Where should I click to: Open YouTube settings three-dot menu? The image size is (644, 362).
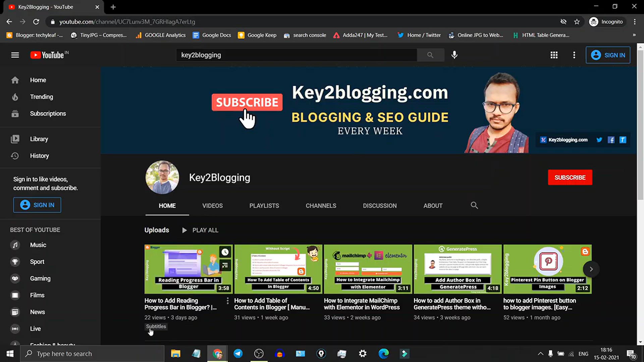tap(574, 55)
